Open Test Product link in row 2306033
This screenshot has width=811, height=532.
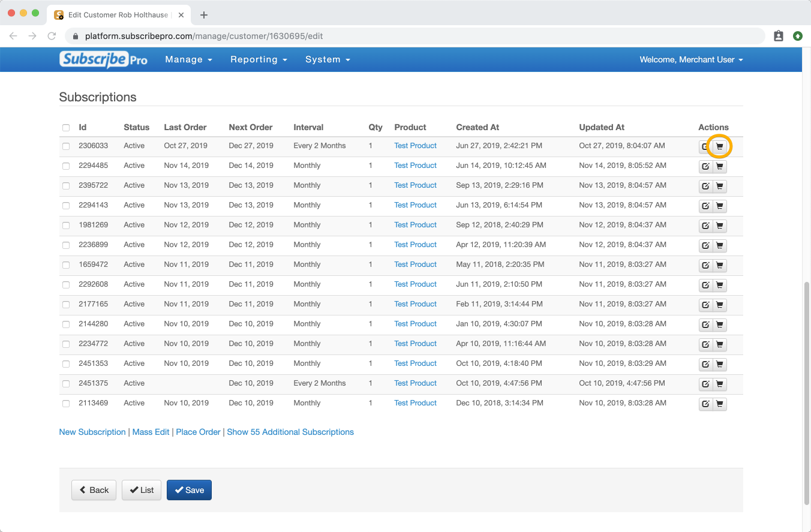coord(415,146)
